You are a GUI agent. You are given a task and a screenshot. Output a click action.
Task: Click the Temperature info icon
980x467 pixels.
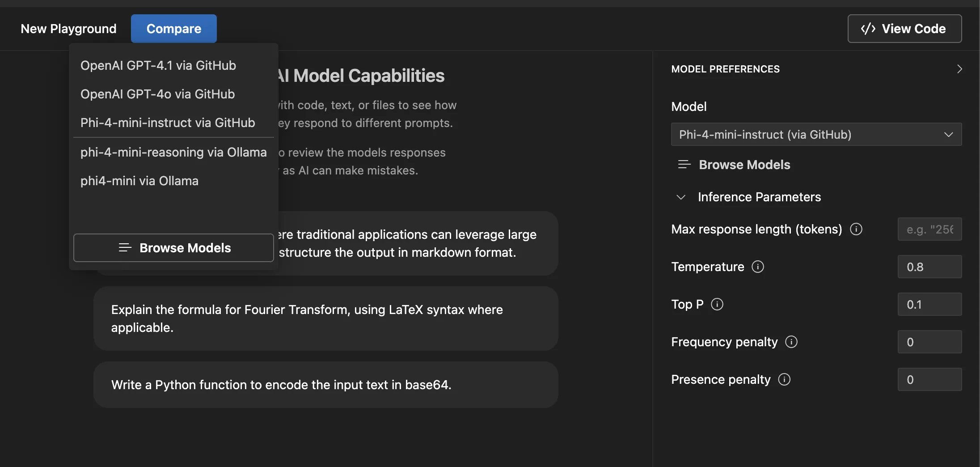[x=758, y=267]
